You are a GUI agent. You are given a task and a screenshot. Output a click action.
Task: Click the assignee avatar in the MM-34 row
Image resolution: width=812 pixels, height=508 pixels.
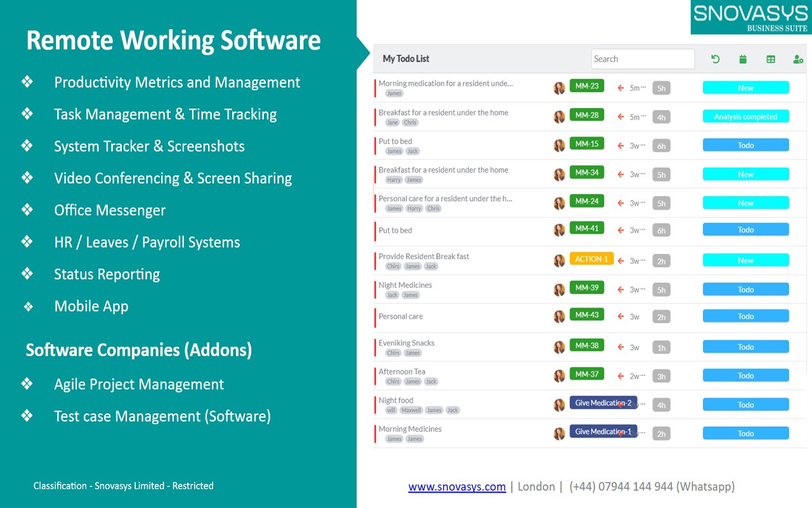[x=559, y=175]
